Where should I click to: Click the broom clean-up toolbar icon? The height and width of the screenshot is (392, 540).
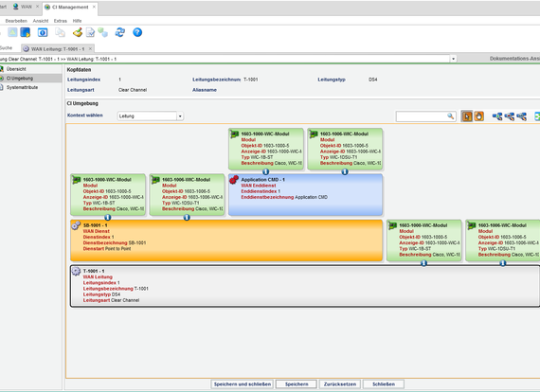78,32
